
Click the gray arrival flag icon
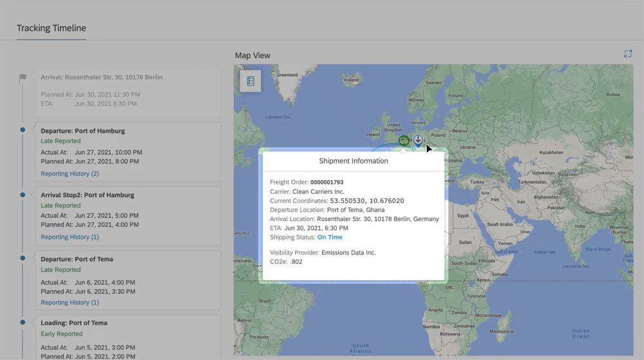pyautogui.click(x=23, y=78)
